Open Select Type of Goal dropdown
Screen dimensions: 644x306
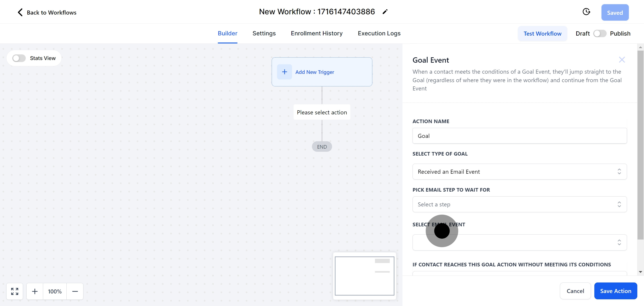click(519, 172)
